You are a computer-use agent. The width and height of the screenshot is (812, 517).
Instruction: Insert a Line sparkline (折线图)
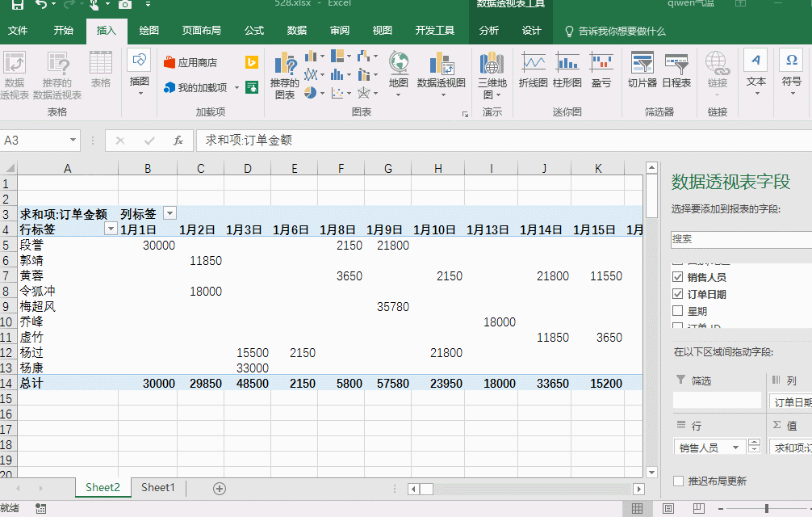click(x=534, y=69)
